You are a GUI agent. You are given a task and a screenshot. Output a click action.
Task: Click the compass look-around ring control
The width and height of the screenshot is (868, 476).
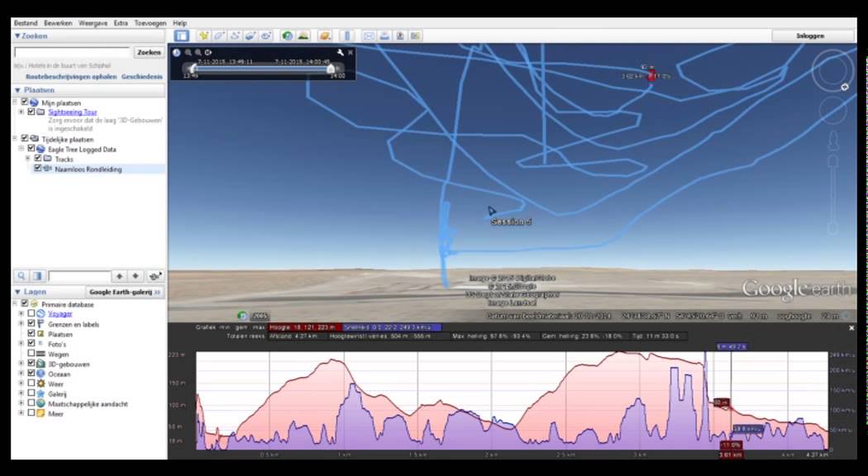832,69
